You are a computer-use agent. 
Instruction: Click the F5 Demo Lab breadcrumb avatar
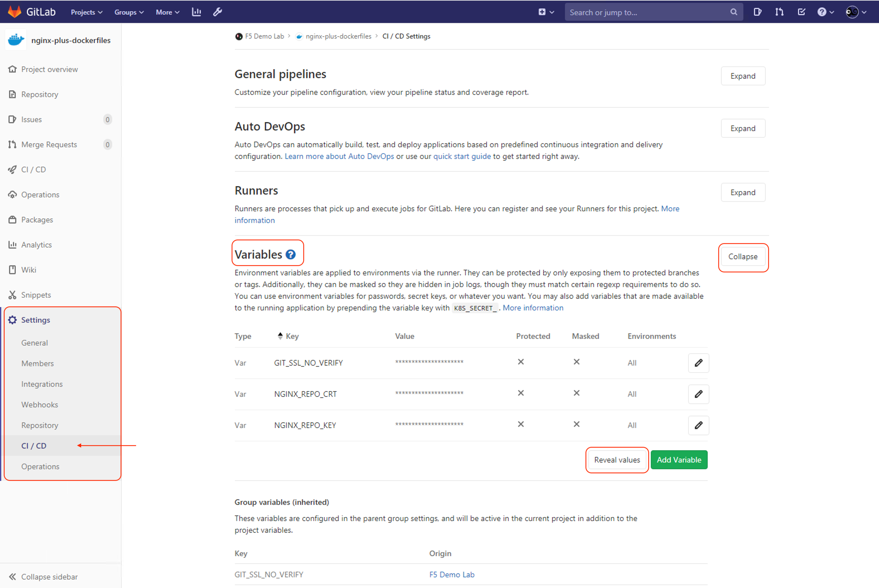click(239, 37)
